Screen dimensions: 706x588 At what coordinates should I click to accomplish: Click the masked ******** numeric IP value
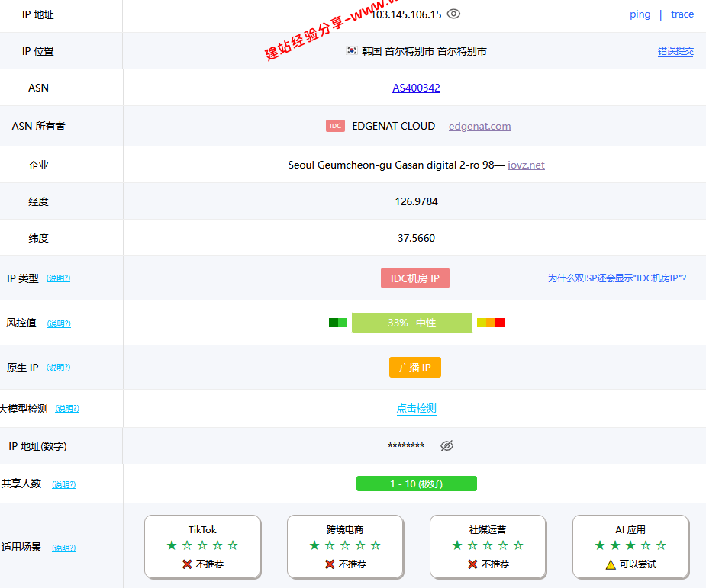(x=406, y=446)
